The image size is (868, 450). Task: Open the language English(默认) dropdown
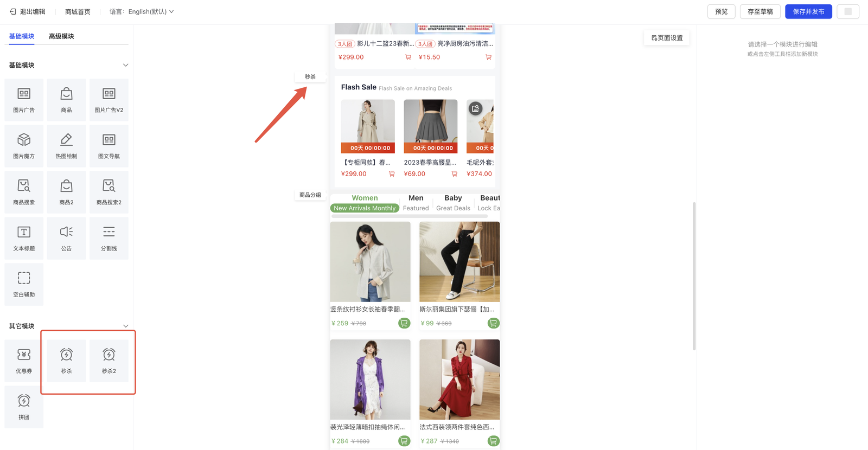point(142,11)
